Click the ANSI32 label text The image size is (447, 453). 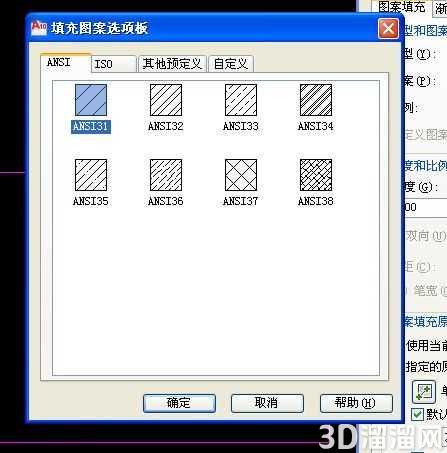click(166, 127)
